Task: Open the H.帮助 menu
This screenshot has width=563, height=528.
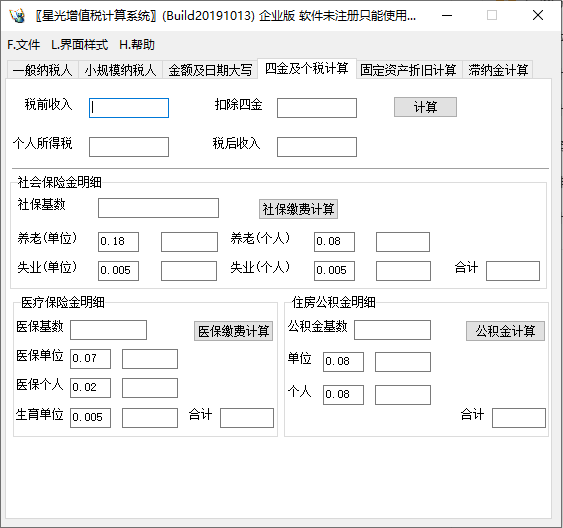Action: pyautogui.click(x=137, y=45)
